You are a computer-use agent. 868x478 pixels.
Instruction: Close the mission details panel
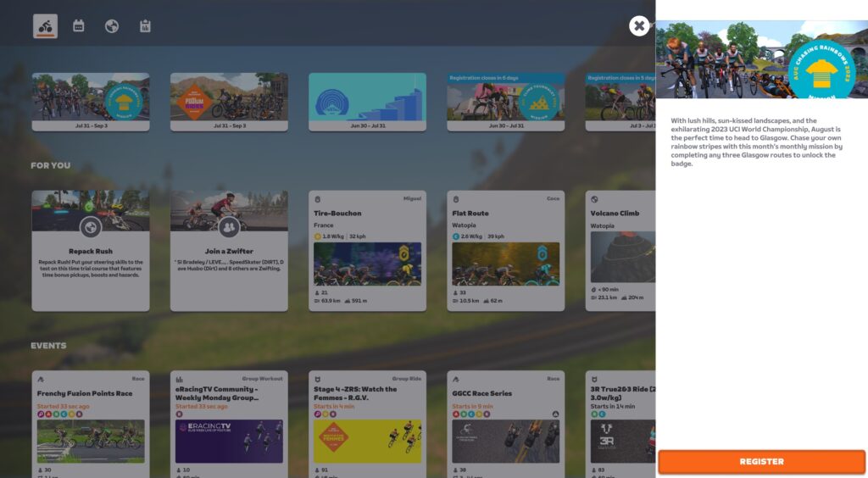[639, 26]
